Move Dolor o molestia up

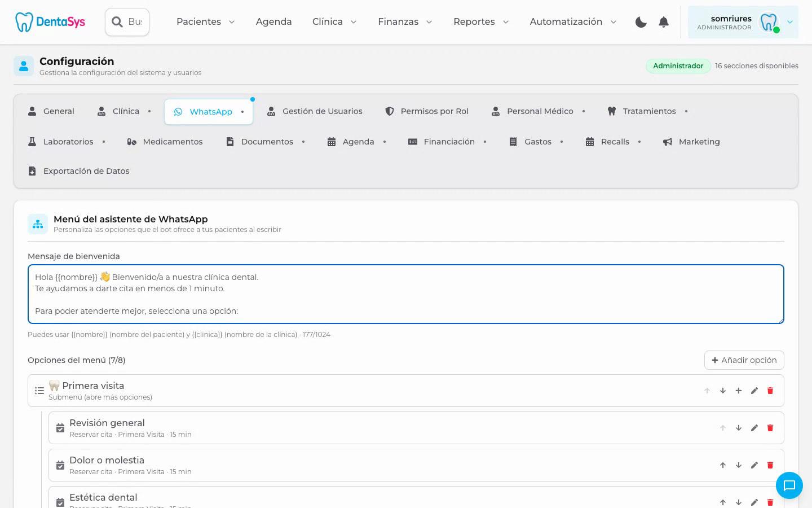click(723, 465)
